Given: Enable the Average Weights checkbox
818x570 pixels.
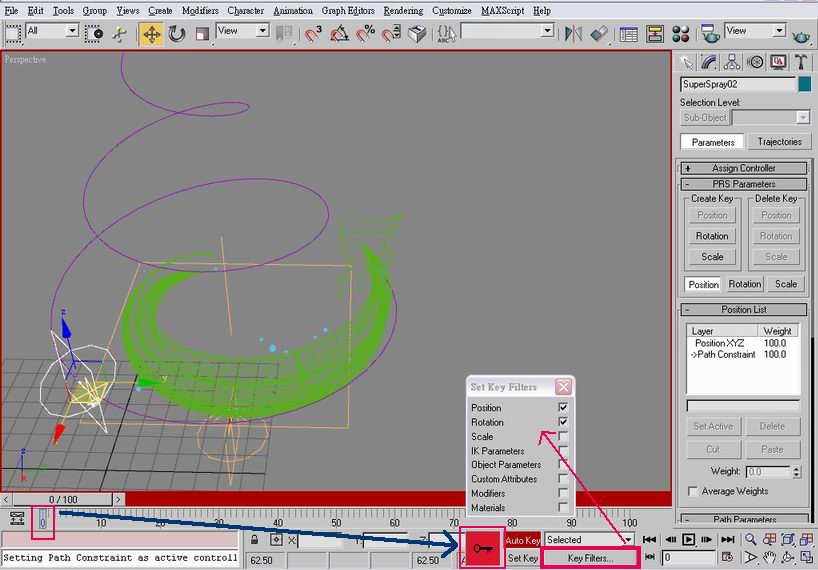Looking at the screenshot, I should (x=693, y=491).
